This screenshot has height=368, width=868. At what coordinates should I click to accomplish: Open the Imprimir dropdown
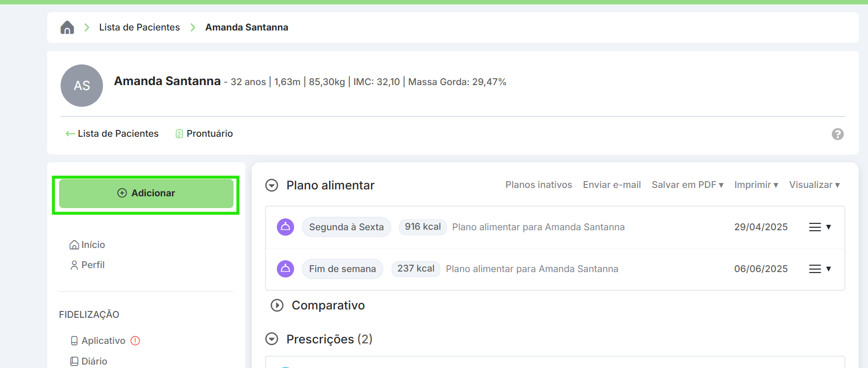(756, 185)
